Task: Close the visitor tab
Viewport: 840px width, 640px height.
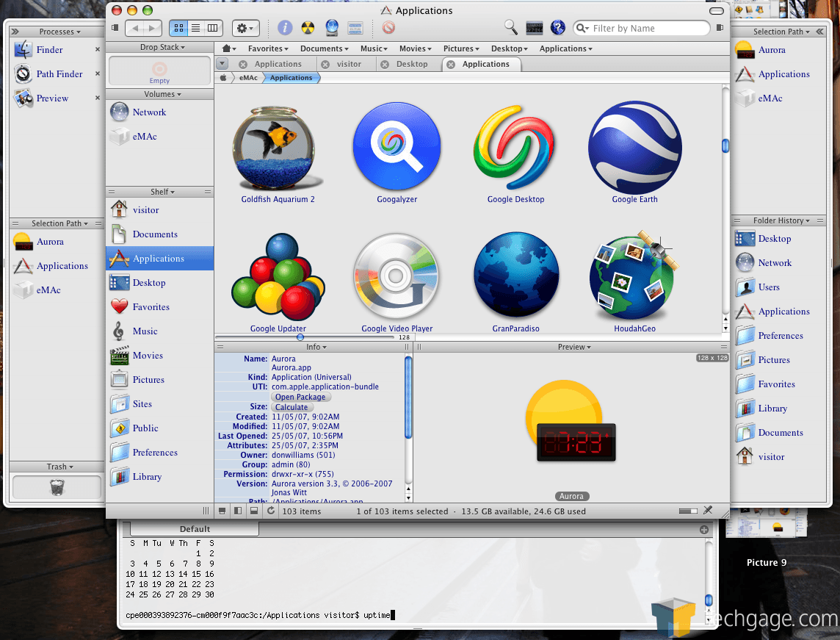Action: point(325,65)
